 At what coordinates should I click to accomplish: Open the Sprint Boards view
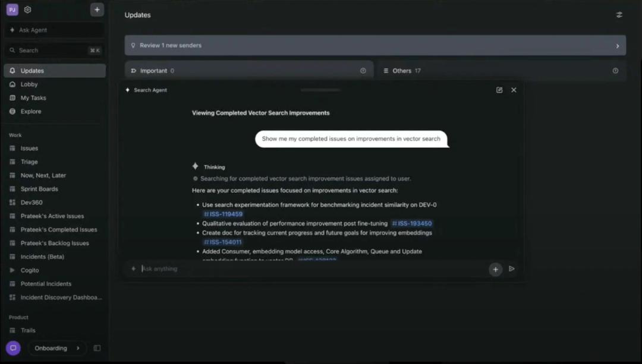click(40, 188)
